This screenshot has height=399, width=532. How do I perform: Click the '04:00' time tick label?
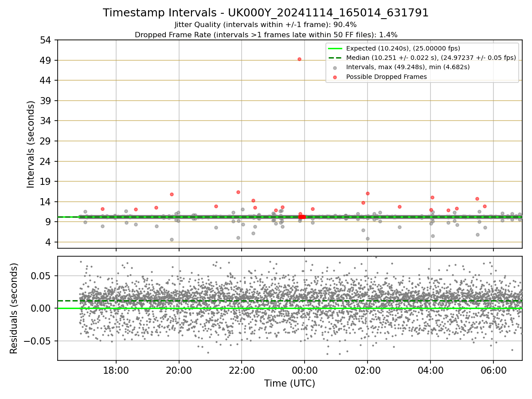[x=430, y=371]
